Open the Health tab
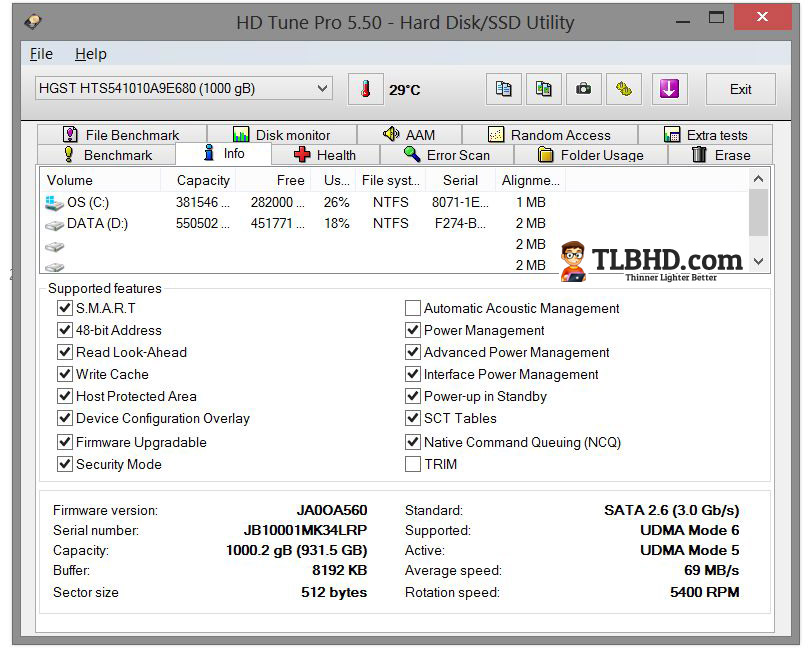Image resolution: width=812 pixels, height=656 pixels. coord(325,155)
